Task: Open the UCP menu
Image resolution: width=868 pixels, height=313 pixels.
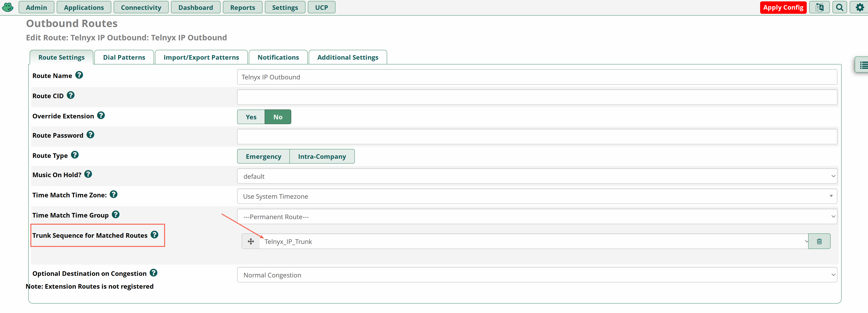Action: [322, 7]
